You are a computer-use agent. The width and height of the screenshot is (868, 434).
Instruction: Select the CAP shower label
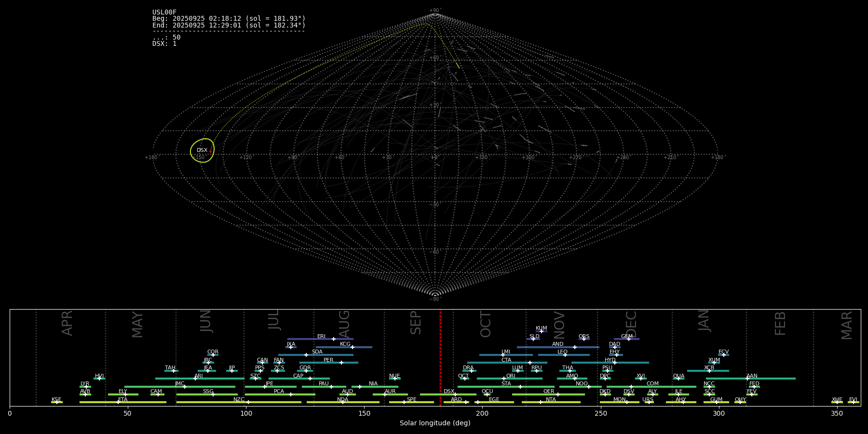click(298, 376)
